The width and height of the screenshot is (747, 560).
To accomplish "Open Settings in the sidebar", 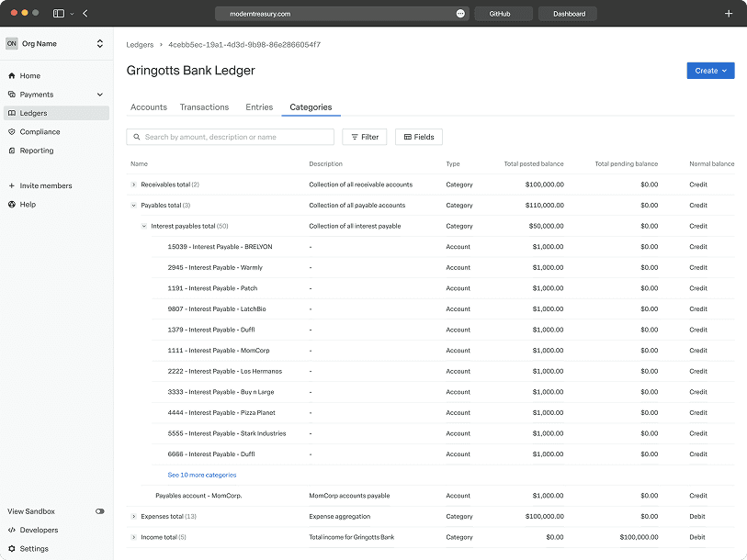I will point(56,549).
